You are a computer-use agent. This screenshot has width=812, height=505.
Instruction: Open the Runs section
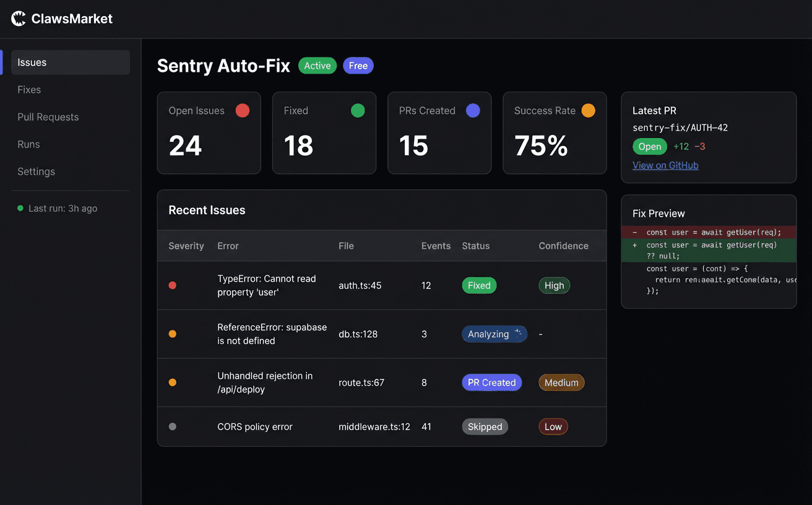[28, 144]
